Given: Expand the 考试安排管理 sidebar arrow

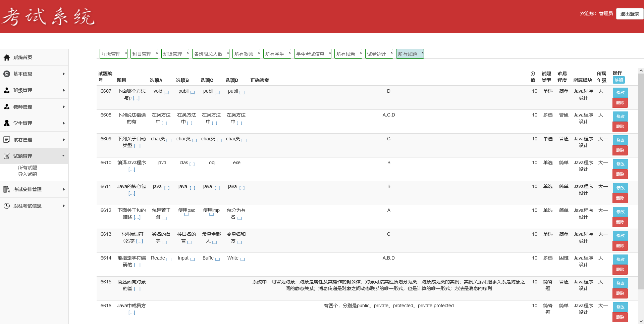Looking at the screenshot, I should click(64, 189).
